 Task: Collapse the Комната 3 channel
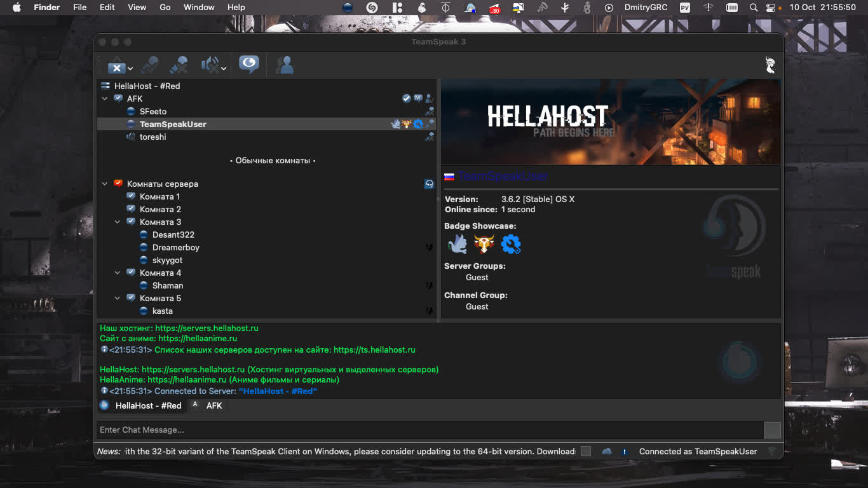(x=118, y=222)
